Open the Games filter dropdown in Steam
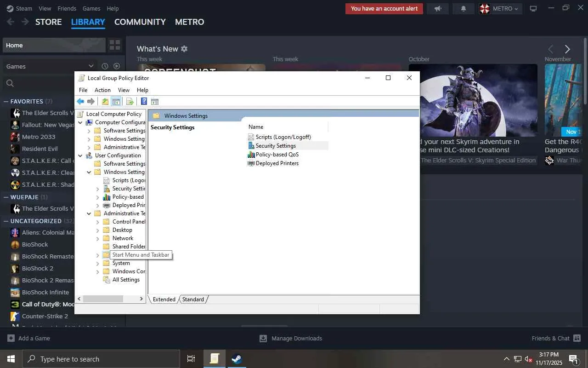Viewport: 588px width, 368px height. pyautogui.click(x=50, y=66)
